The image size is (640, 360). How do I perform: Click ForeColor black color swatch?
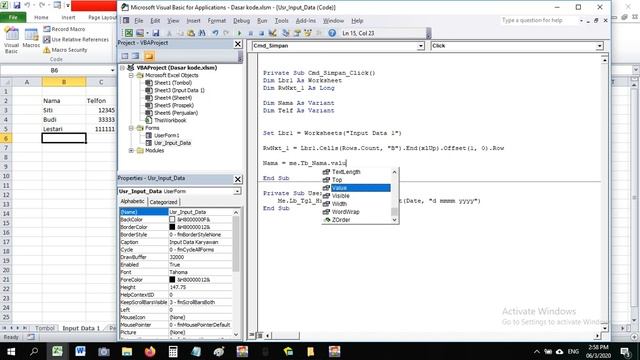click(172, 280)
